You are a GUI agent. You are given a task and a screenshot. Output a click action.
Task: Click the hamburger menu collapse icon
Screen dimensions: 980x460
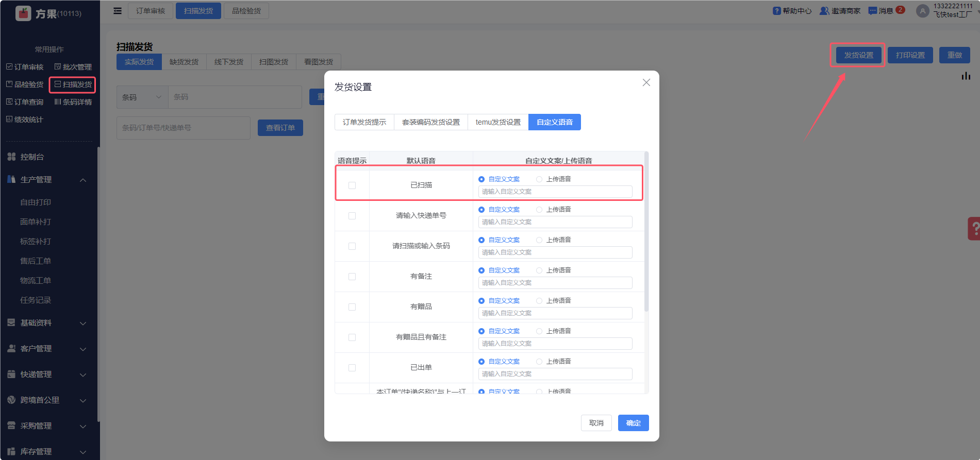tap(118, 11)
